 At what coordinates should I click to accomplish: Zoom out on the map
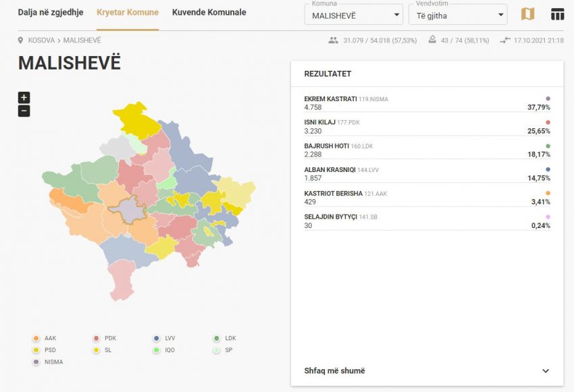(24, 111)
